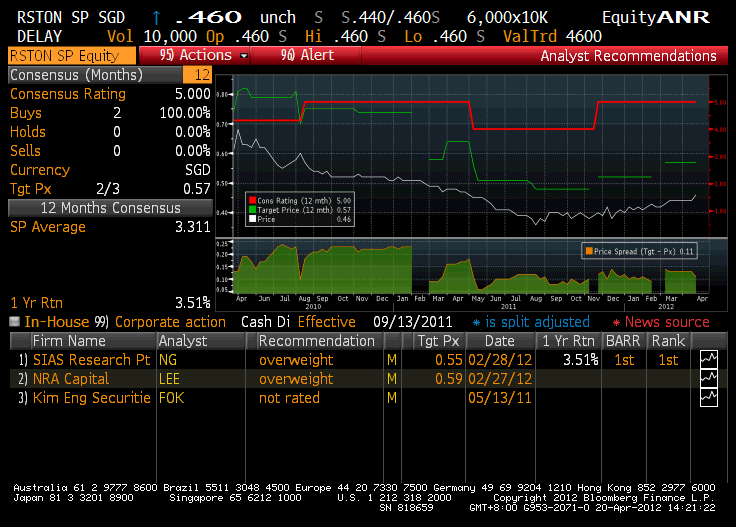Image resolution: width=736 pixels, height=527 pixels.
Task: Open chart icon for Kim Eng Securitie row
Action: coord(708,398)
